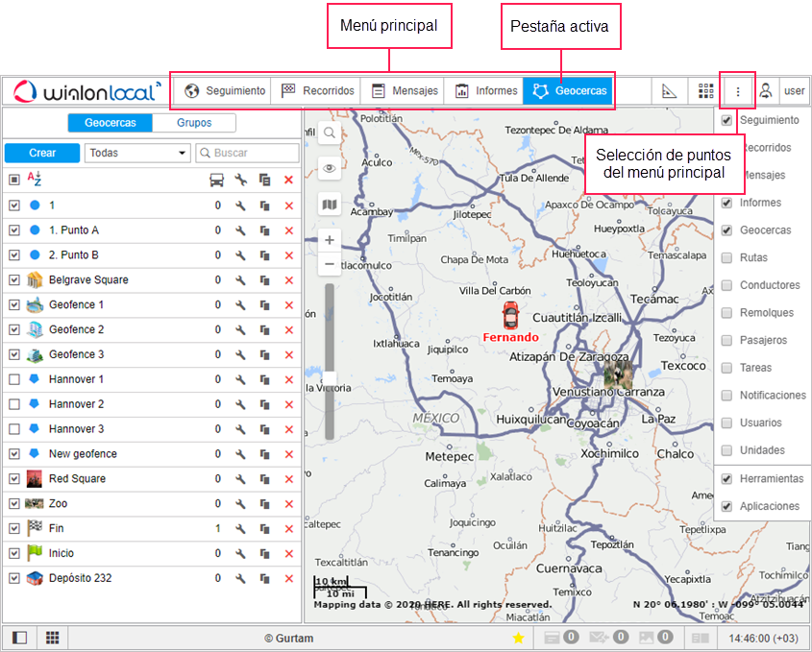Switch to the Grupos tab
812x652 pixels.
point(193,123)
